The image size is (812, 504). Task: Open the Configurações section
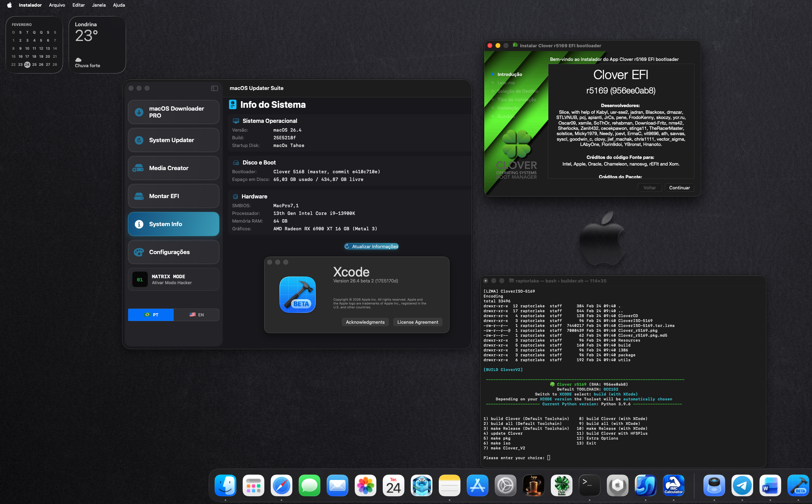[x=174, y=252]
